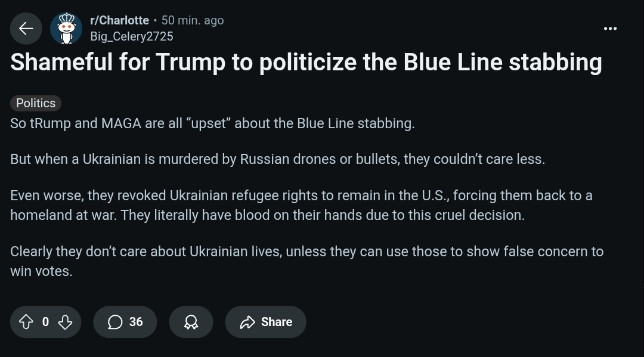Click the 50 min. ago timestamp

tap(192, 20)
